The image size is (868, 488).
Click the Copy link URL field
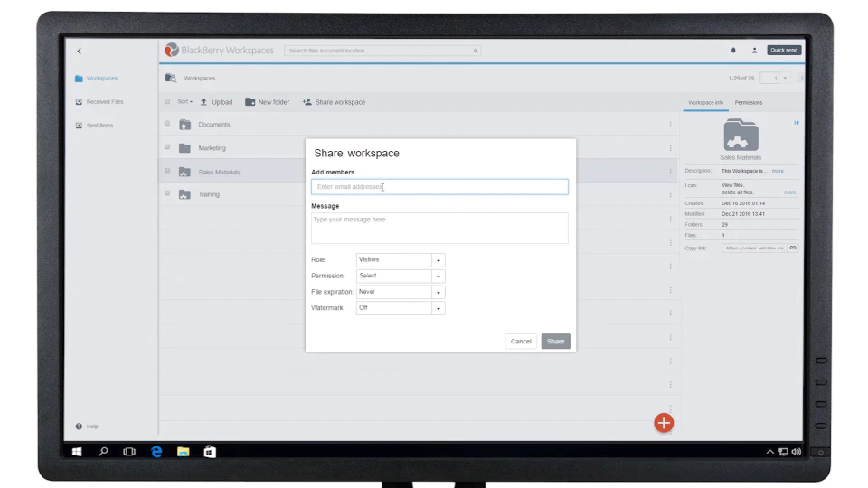point(754,248)
